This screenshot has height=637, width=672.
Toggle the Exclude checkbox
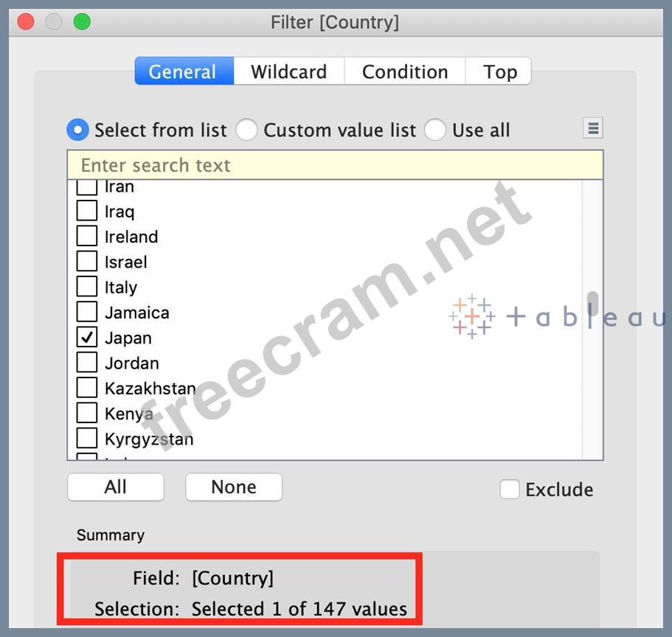click(510, 490)
